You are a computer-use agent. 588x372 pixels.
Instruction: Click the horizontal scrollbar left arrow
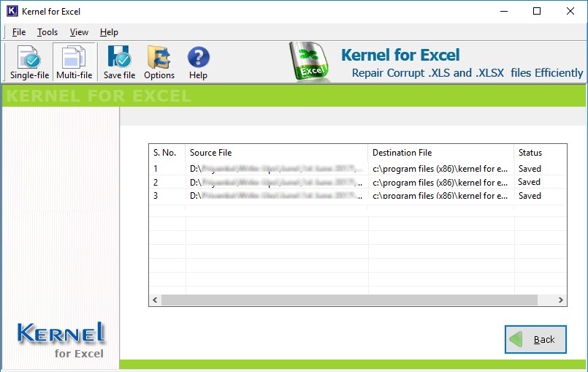pos(155,300)
